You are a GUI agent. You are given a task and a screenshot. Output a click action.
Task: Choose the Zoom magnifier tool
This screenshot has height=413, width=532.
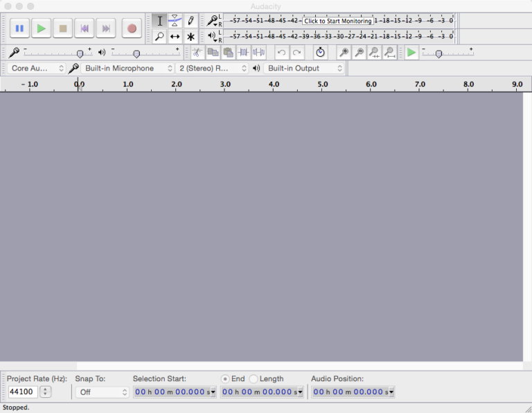pos(160,37)
